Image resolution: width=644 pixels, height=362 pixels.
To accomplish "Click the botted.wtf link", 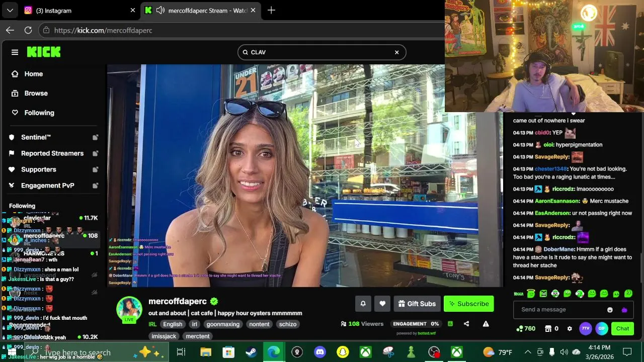I will 427,333.
